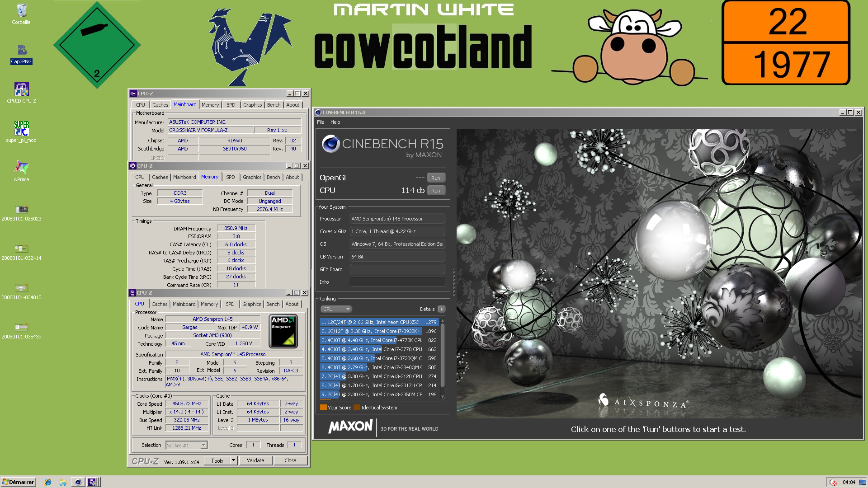Image resolution: width=868 pixels, height=488 pixels.
Task: Select the 20080101-025023 screenshot file icon
Action: (x=21, y=213)
